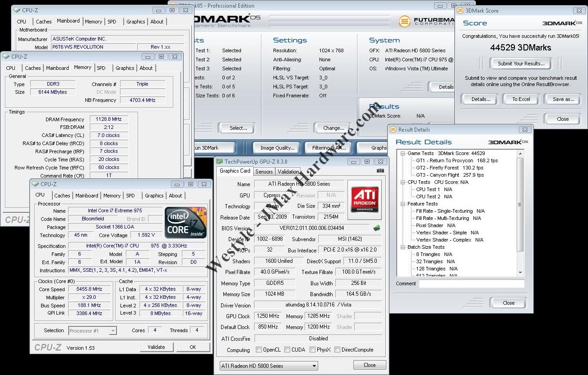Open Details... in the 3DMark Score window
The image size is (588, 375).
point(481,99)
